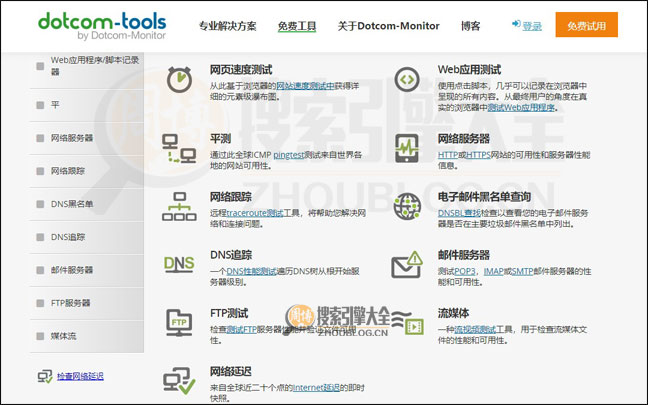Select the 网络延迟 heading
This screenshot has height=405, width=648.
pos(231,372)
